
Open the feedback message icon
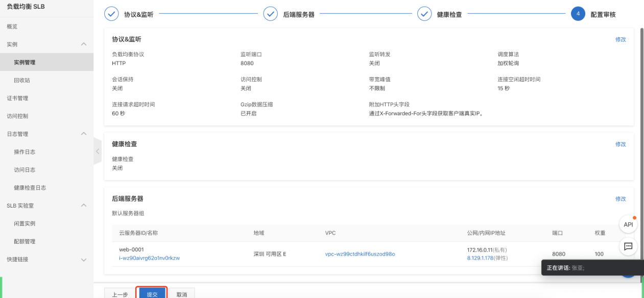(x=628, y=246)
